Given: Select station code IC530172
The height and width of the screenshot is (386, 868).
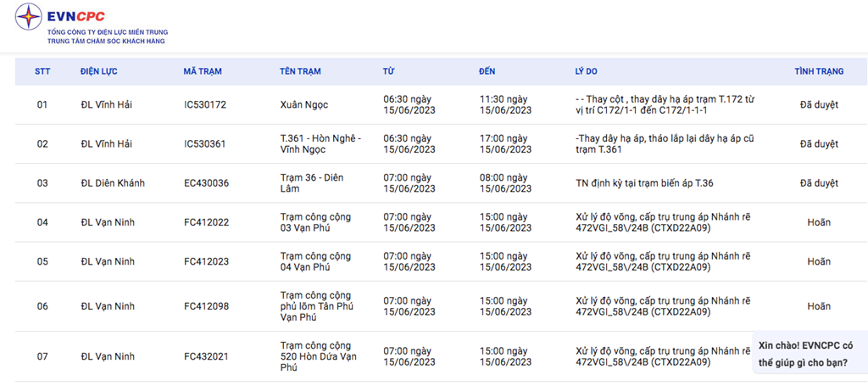Looking at the screenshot, I should [205, 105].
